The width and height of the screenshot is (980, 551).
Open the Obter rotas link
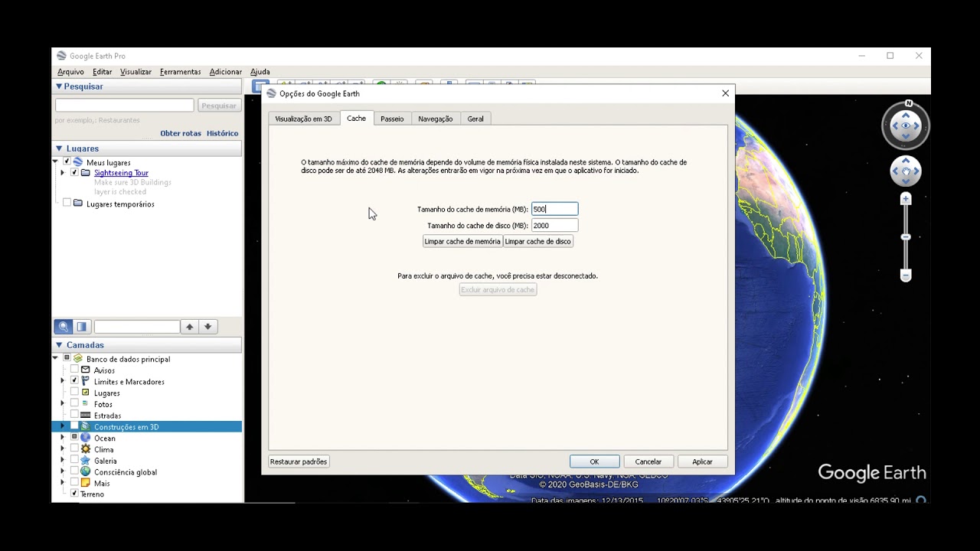coord(181,133)
